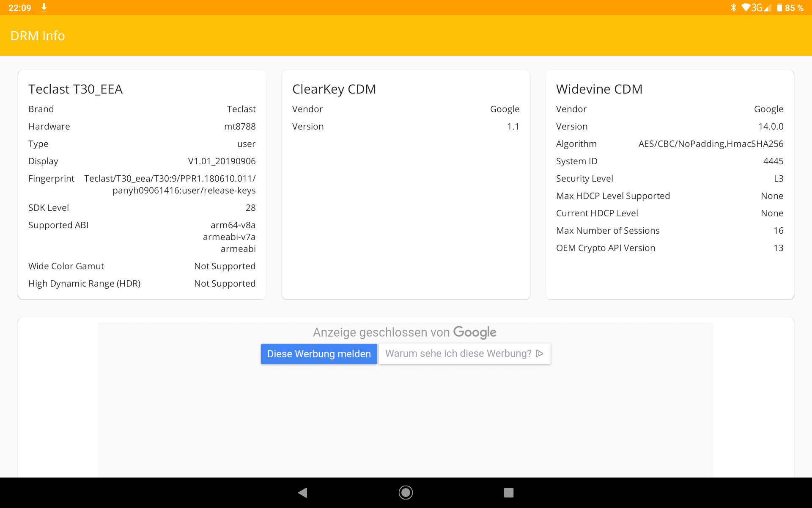Tap the Wi-Fi status icon

pos(746,8)
